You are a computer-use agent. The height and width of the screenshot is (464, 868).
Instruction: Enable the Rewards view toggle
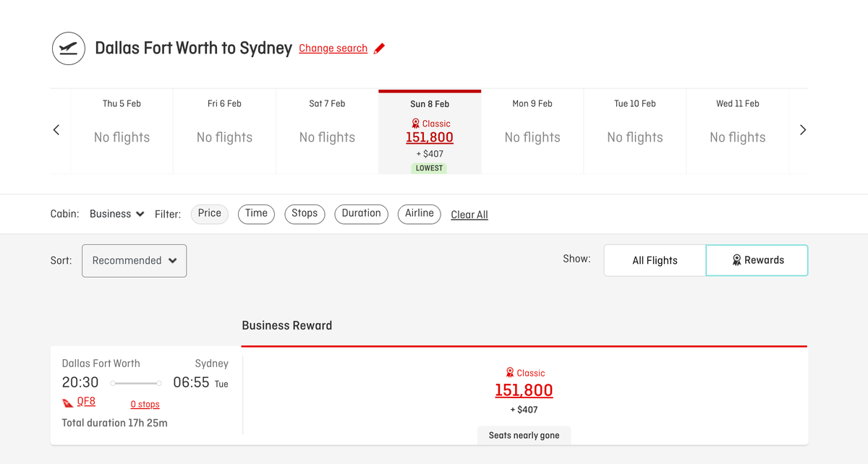pyautogui.click(x=757, y=259)
